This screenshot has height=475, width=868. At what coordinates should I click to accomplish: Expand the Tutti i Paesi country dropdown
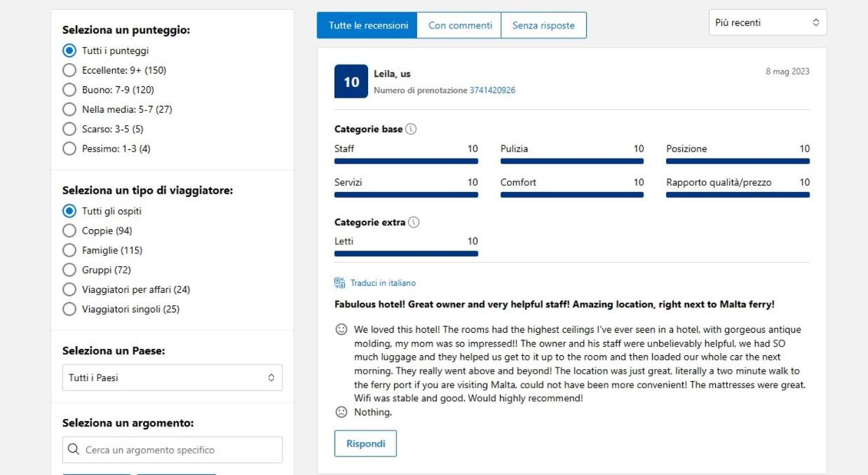pyautogui.click(x=172, y=378)
